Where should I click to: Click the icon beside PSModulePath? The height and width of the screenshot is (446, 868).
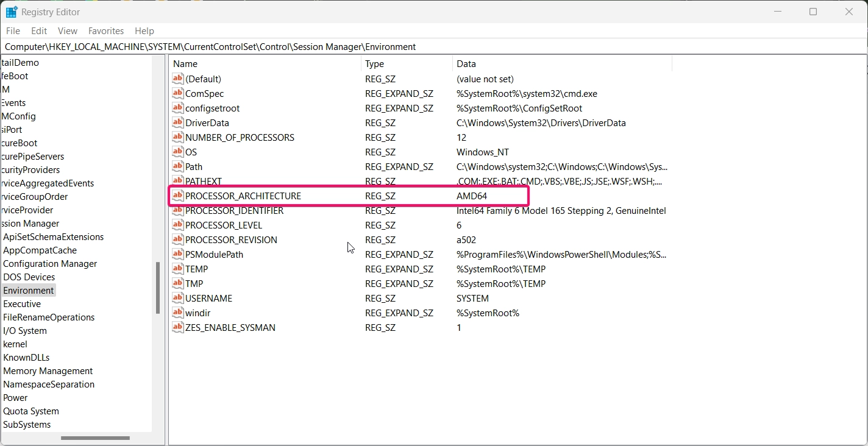coord(177,254)
